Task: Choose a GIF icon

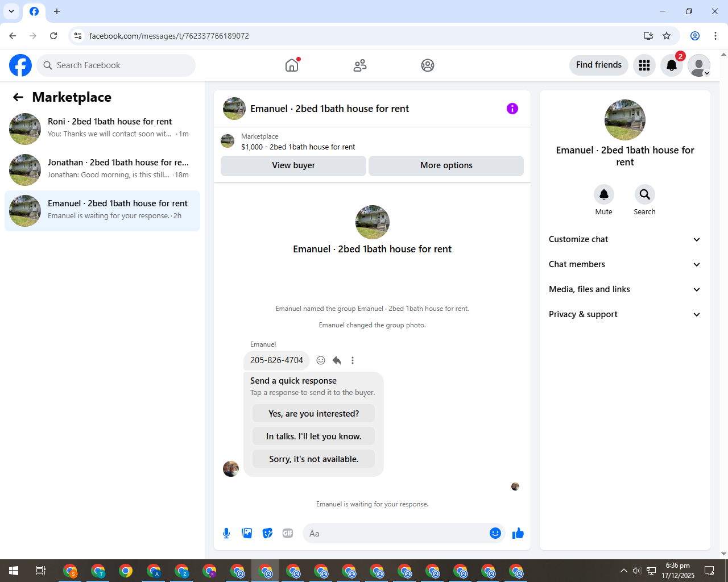Action: [288, 533]
